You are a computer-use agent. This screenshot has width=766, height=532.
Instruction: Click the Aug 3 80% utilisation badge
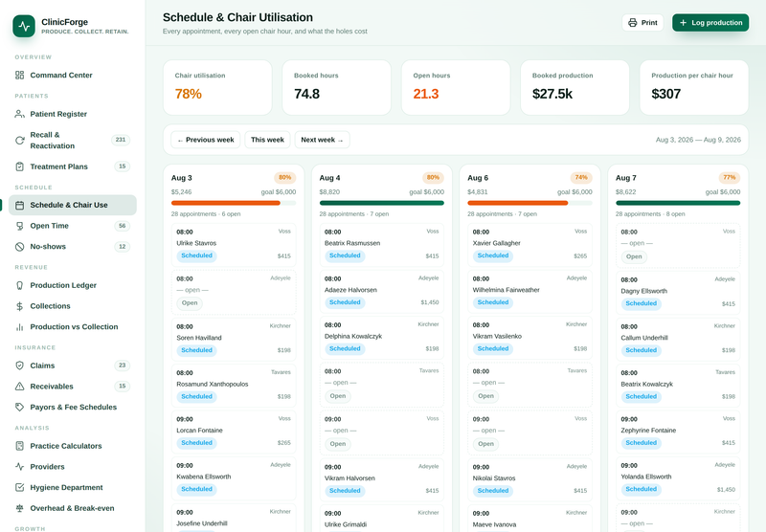click(284, 178)
